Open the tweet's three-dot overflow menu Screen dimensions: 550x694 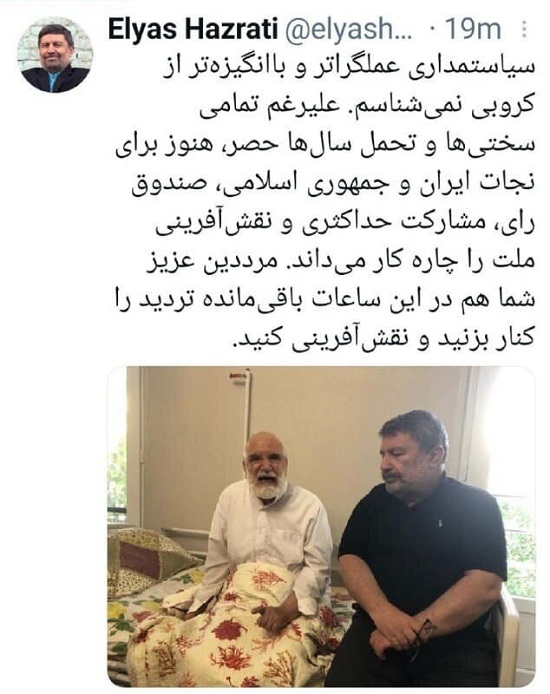pyautogui.click(x=524, y=29)
